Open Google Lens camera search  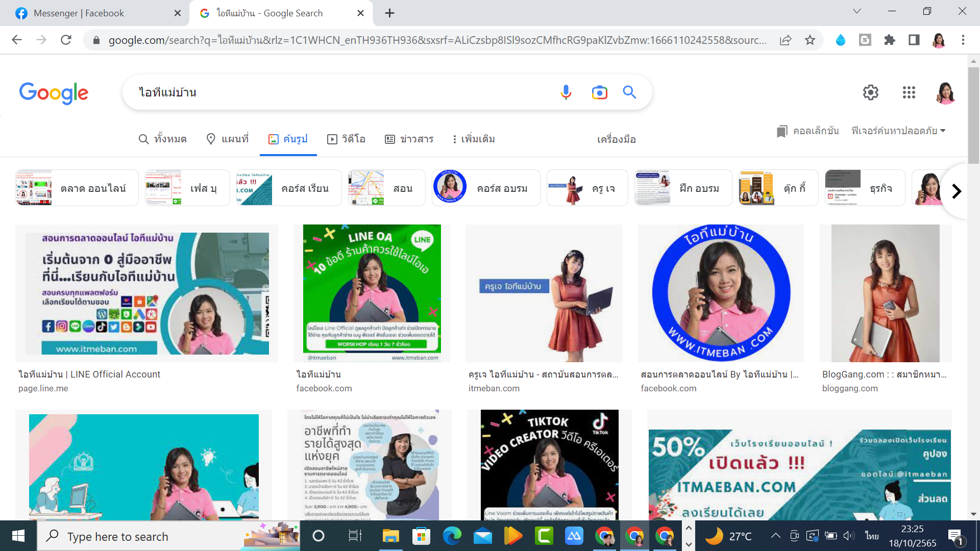point(599,92)
